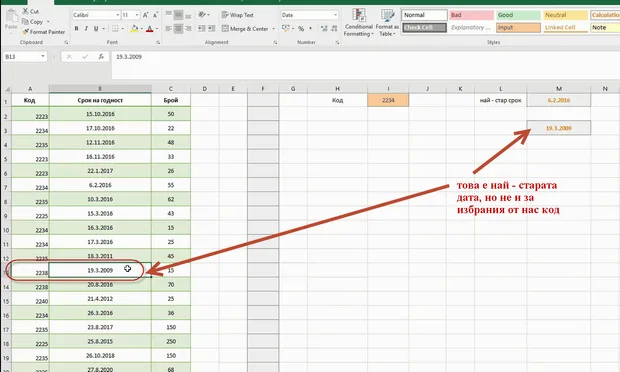Open the Name Box dropdown arrow

tap(43, 57)
